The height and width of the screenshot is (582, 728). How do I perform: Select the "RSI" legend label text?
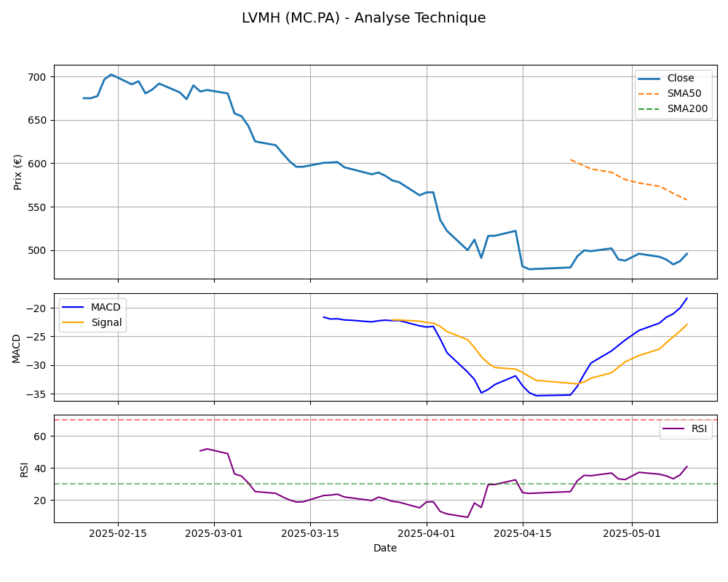699,428
